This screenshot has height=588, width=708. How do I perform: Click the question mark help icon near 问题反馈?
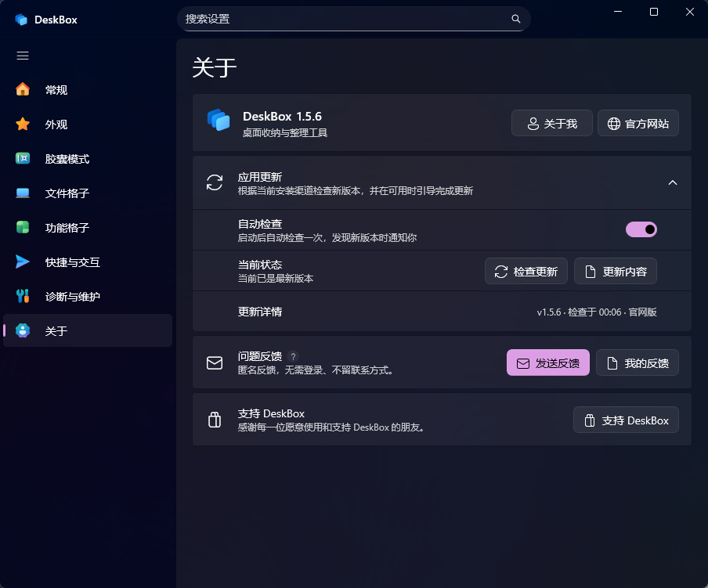[x=293, y=356]
